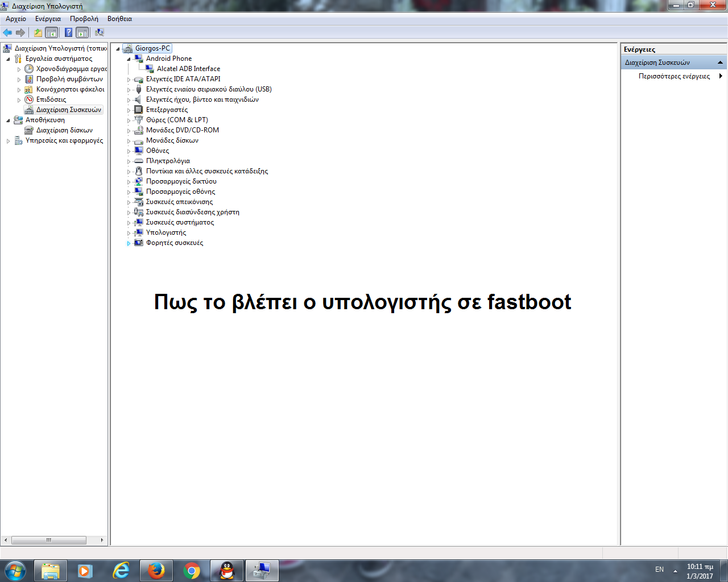Screen dimensions: 728x582
Task: Expand the Φορητές συσκευές category
Action: tap(129, 243)
